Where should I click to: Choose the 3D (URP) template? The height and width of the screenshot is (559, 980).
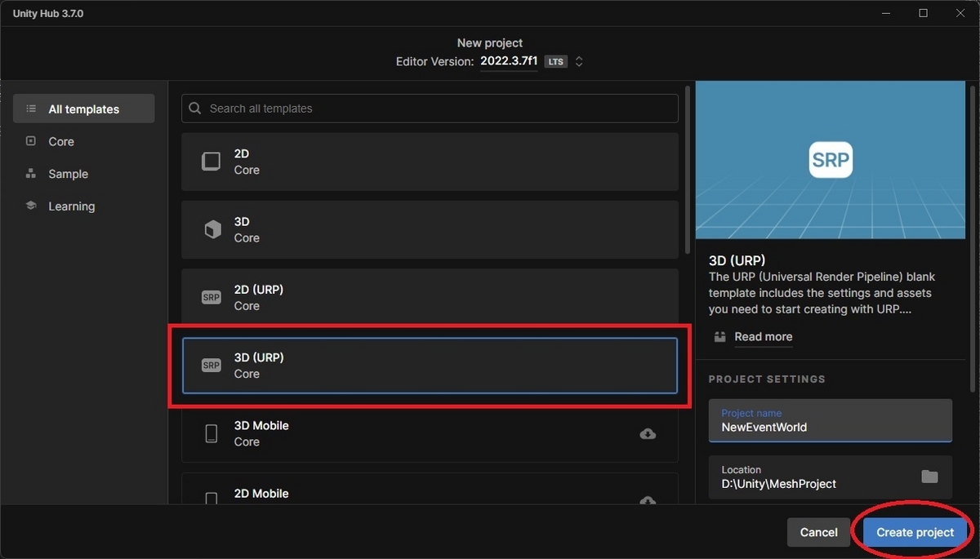pos(430,366)
